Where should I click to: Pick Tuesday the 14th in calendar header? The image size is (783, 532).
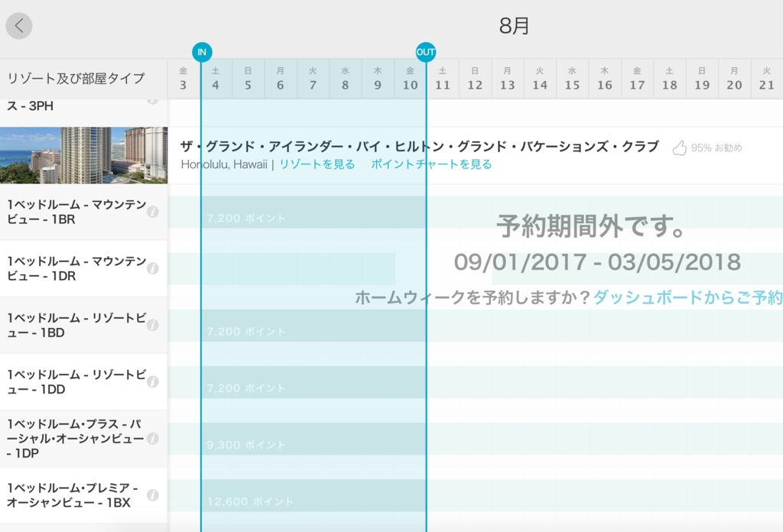click(x=541, y=79)
